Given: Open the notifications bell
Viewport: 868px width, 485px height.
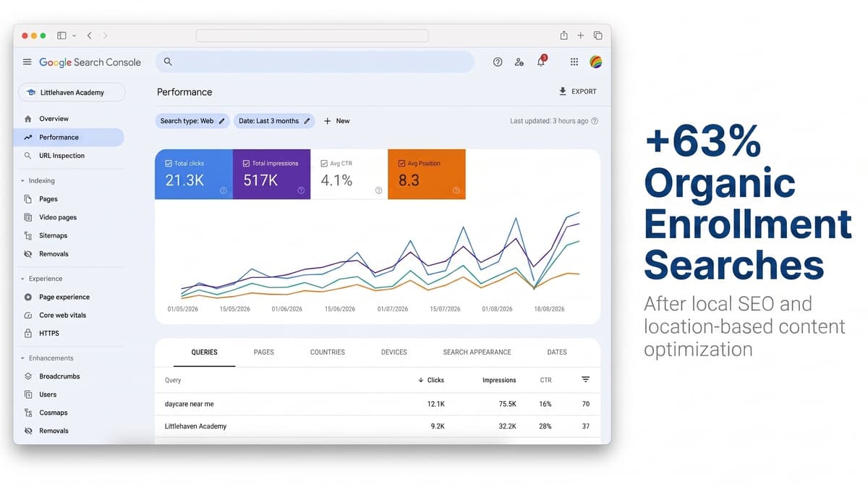Looking at the screenshot, I should (x=540, y=62).
